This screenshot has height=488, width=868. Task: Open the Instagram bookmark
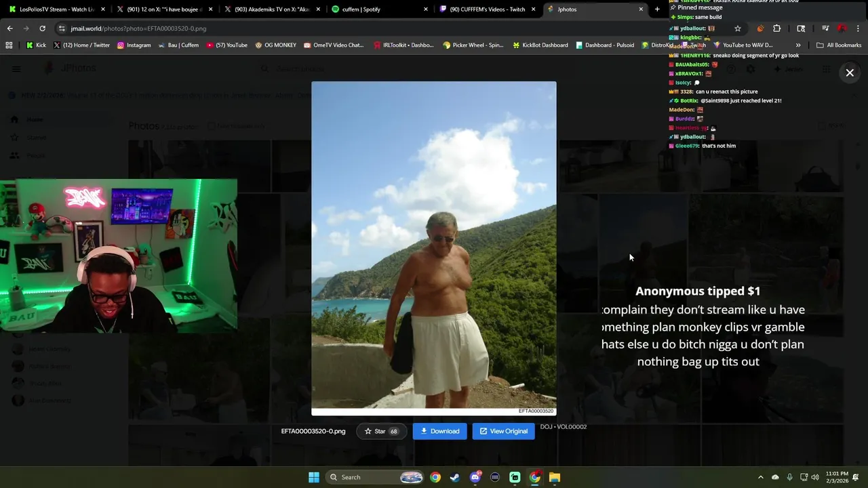134,45
